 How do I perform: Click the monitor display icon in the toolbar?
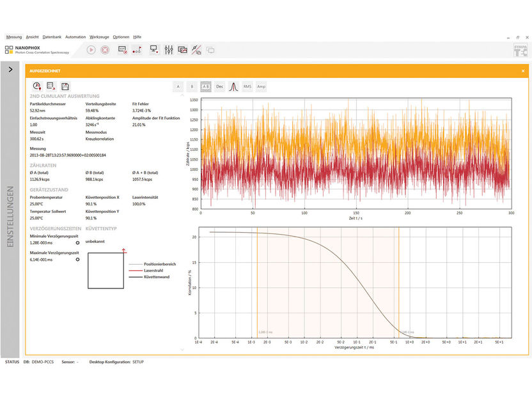pyautogui.click(x=154, y=49)
